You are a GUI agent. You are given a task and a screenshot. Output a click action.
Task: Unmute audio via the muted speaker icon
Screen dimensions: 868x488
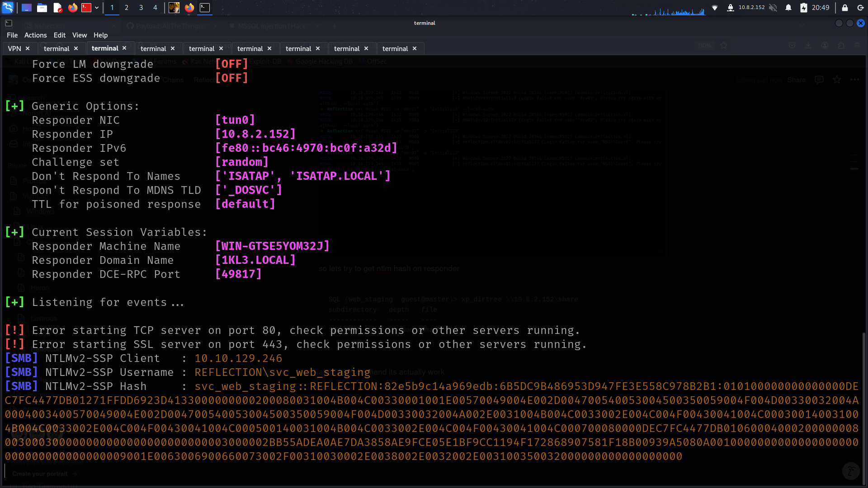tap(773, 8)
